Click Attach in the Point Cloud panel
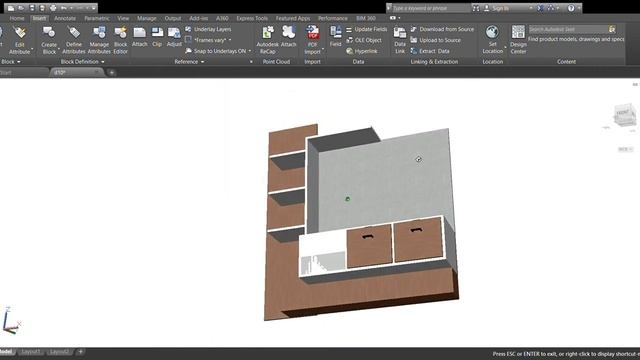The height and width of the screenshot is (360, 640). pos(289,37)
